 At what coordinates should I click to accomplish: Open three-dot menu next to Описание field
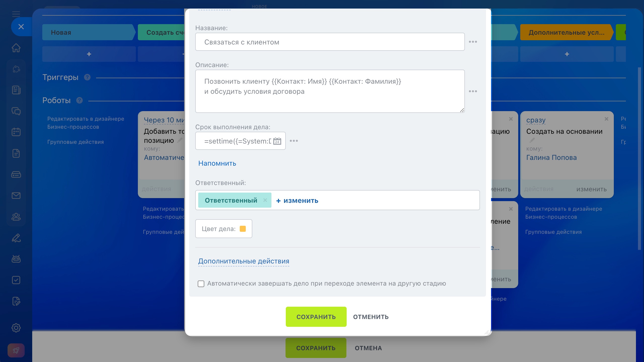coord(473,91)
